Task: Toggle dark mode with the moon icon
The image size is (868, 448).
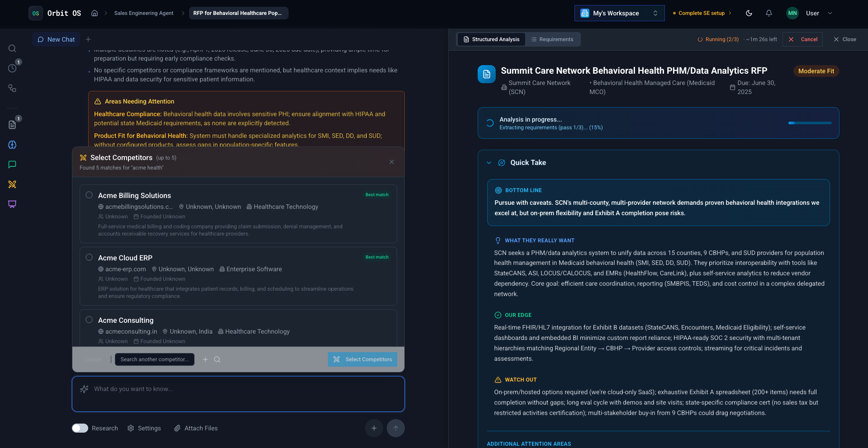Action: coord(749,13)
